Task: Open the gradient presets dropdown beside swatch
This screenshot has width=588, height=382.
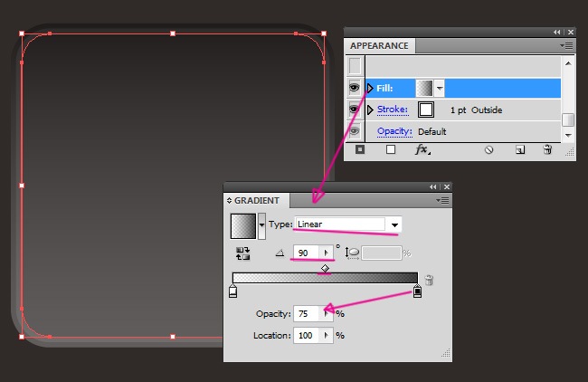Action: pos(261,226)
